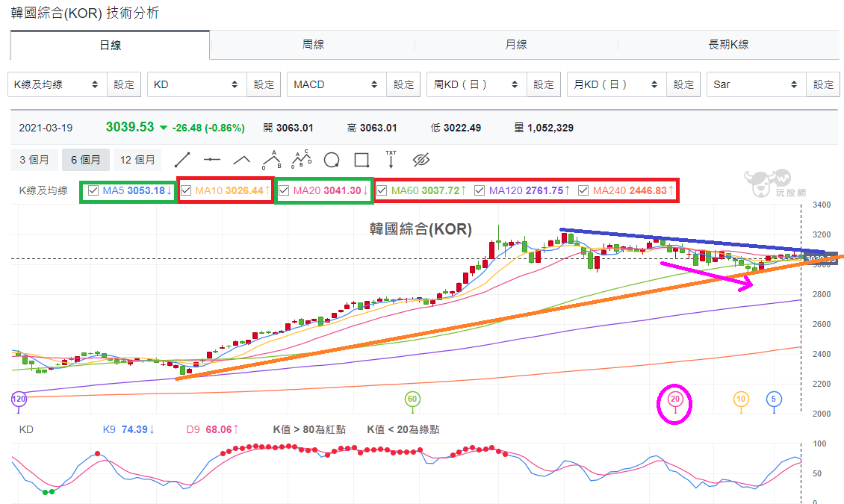Click the pink 20 moving average marker

[x=675, y=399]
